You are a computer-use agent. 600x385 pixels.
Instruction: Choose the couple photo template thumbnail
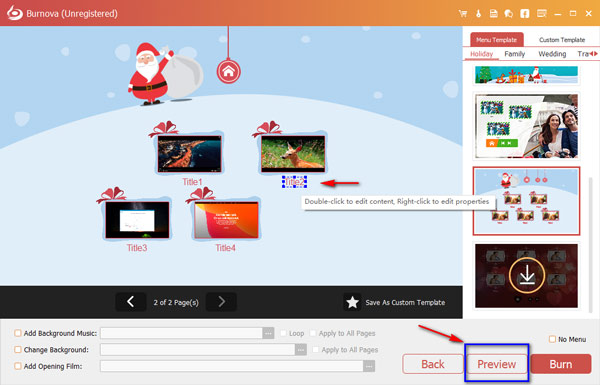pyautogui.click(x=527, y=126)
